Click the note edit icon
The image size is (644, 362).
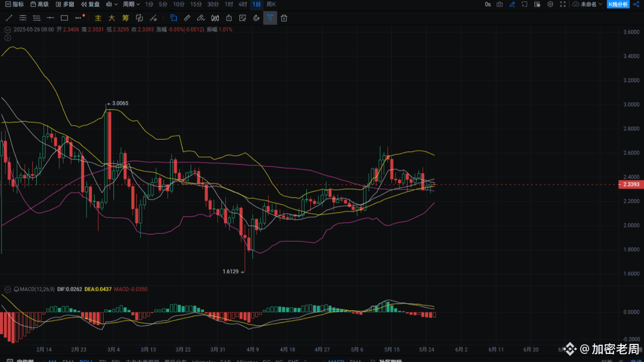coord(243,18)
